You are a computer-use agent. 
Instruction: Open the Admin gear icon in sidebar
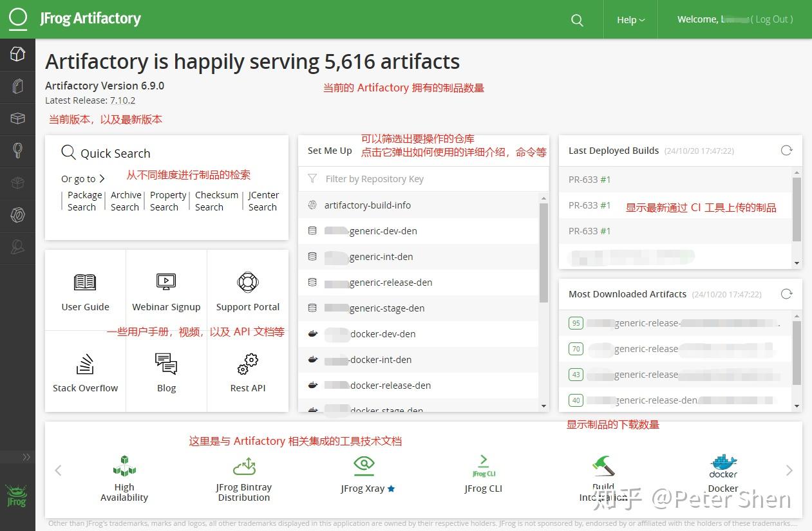pyautogui.click(x=17, y=215)
